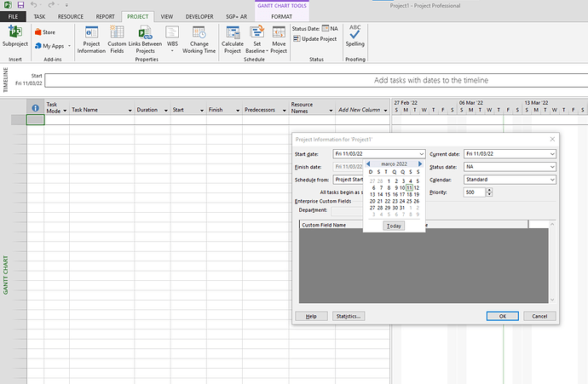This screenshot has height=384, width=588.
Task: Close the Project Information dialog
Action: 552,139
